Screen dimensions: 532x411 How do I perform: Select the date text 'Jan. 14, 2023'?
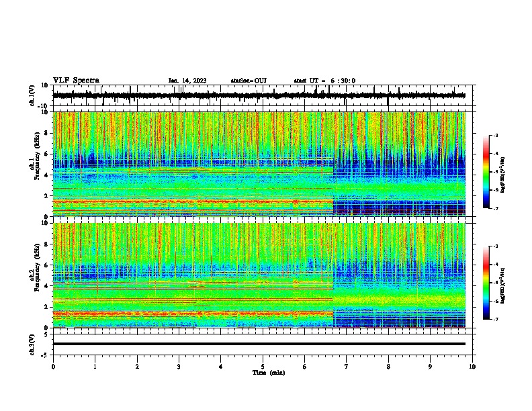click(x=187, y=81)
